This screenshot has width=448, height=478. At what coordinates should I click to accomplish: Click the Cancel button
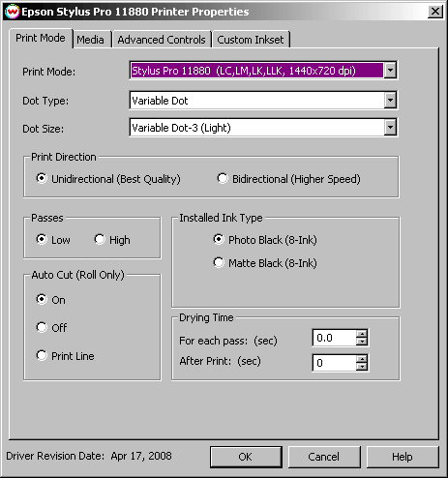tap(324, 457)
